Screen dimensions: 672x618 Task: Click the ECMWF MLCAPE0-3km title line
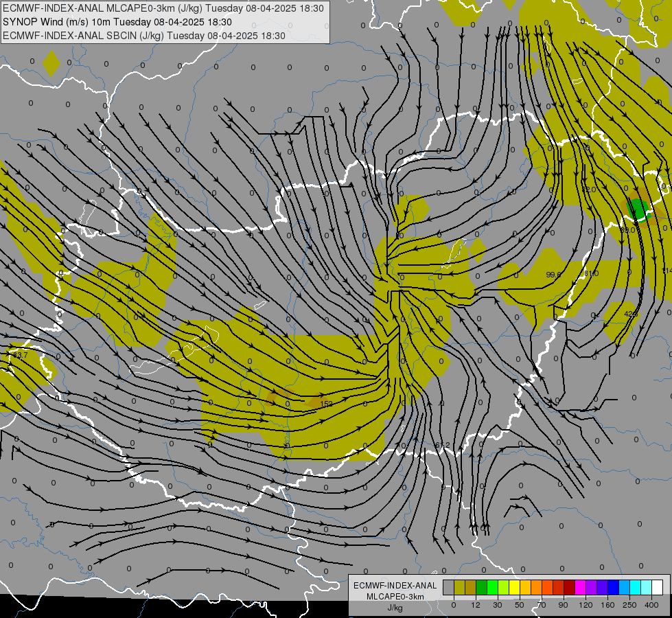[x=163, y=8]
